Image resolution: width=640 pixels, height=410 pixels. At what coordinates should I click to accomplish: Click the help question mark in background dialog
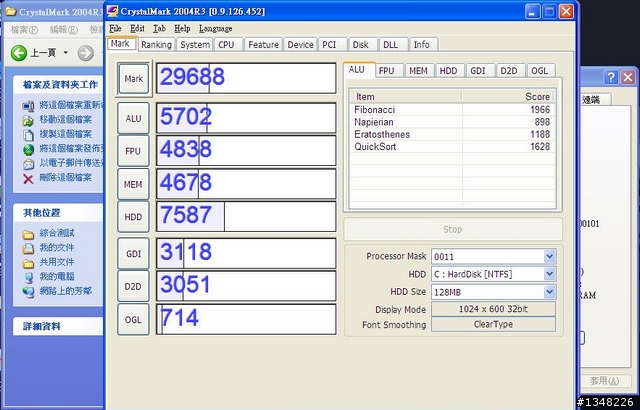(611, 77)
